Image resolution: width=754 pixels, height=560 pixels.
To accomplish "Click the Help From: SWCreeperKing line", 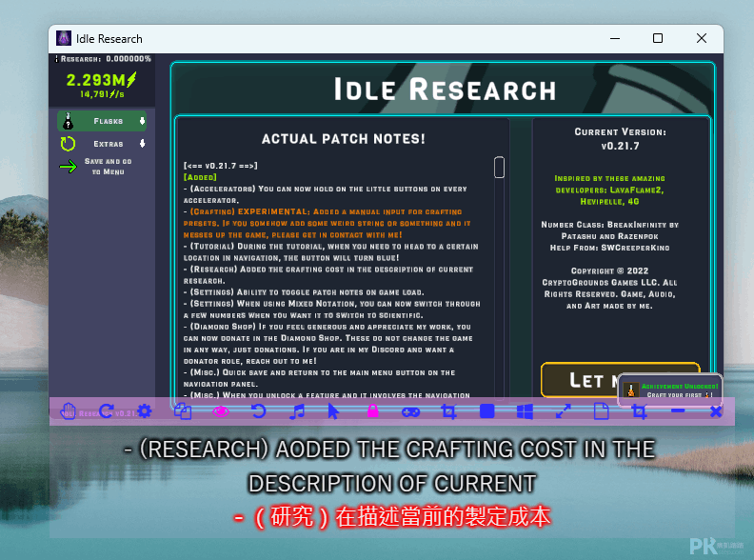I will tap(609, 248).
